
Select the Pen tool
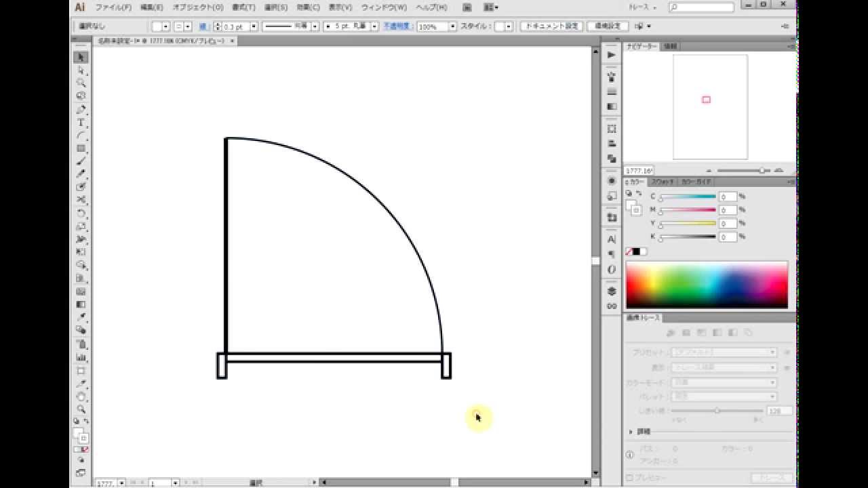(x=81, y=109)
